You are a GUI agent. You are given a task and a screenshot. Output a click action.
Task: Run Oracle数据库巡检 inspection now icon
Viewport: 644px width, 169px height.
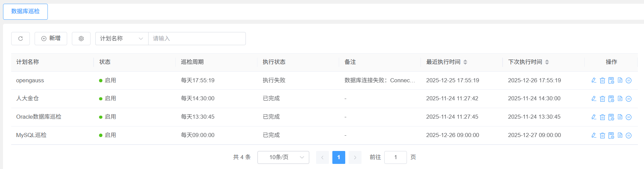[611, 117]
